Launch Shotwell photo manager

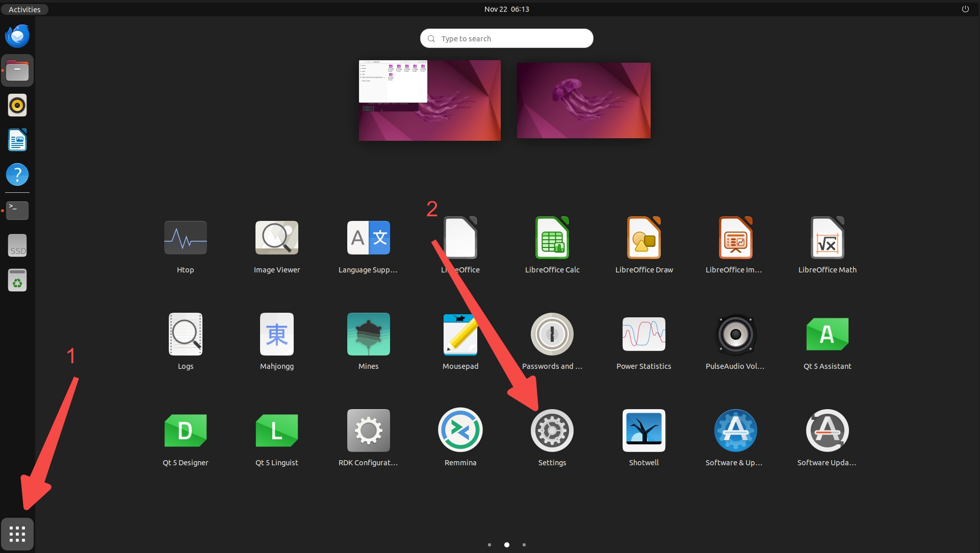pos(644,431)
